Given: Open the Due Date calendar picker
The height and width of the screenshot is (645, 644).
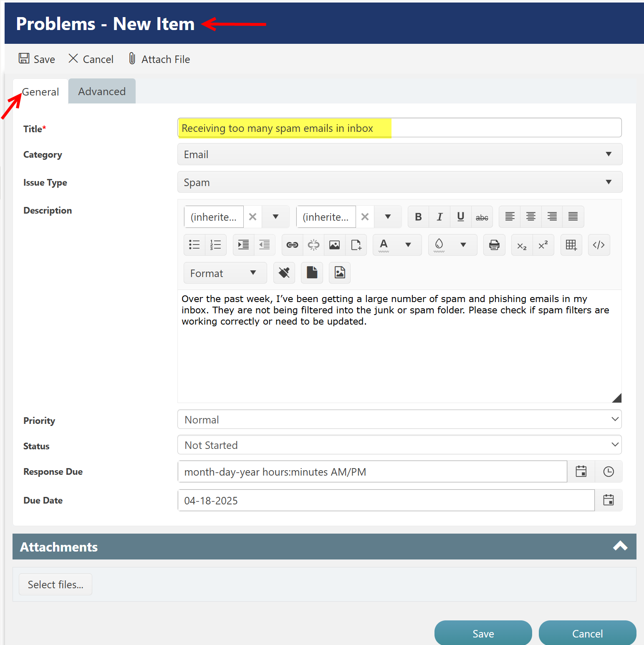Looking at the screenshot, I should point(609,500).
